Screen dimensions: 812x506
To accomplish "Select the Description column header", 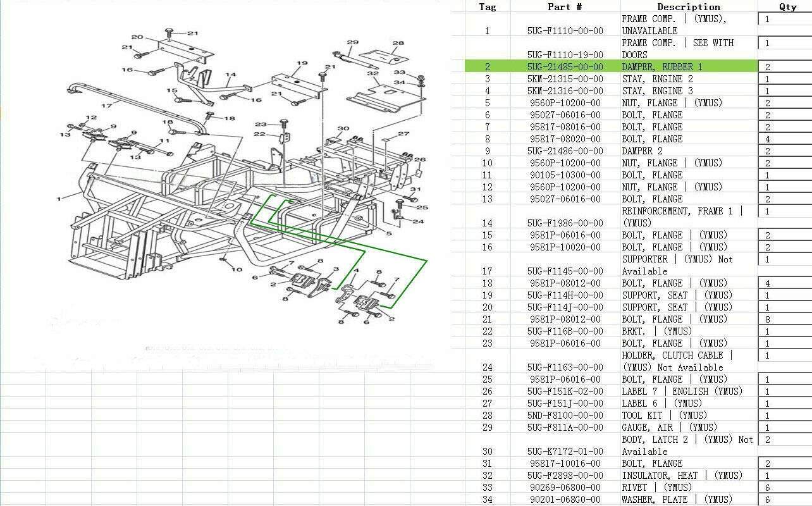I will tap(688, 7).
